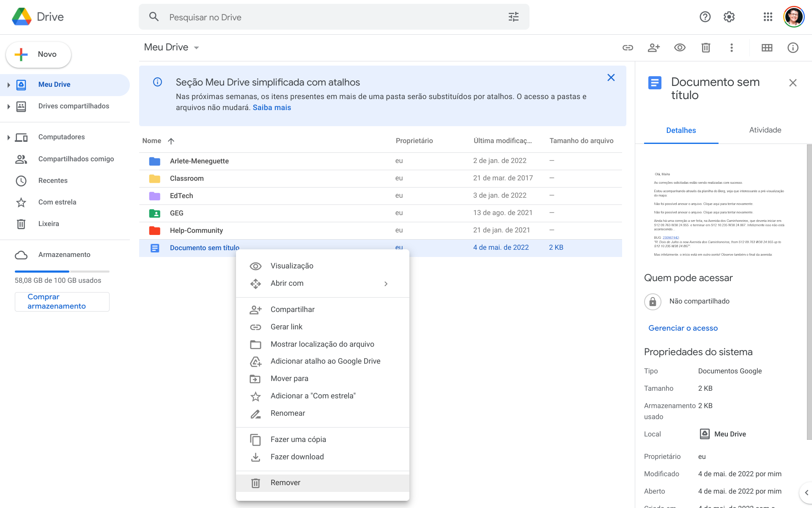Viewport: 812px width, 508px height.
Task: Open the Google apps grid
Action: coord(768,17)
